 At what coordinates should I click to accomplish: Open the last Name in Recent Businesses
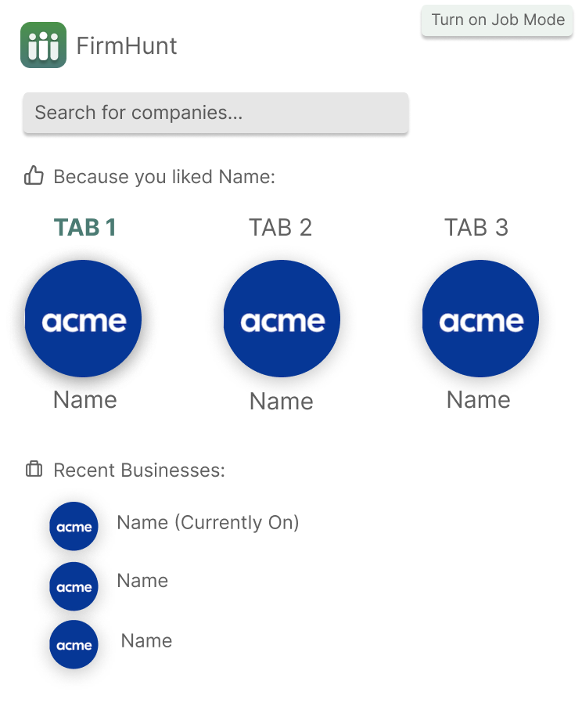tap(146, 640)
